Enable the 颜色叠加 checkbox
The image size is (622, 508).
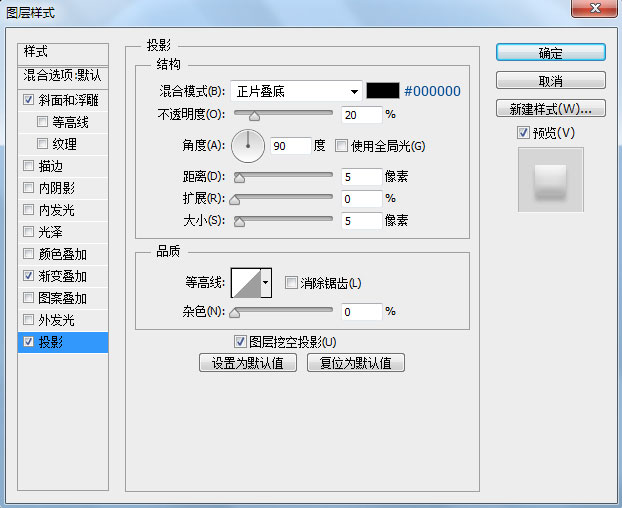(29, 253)
